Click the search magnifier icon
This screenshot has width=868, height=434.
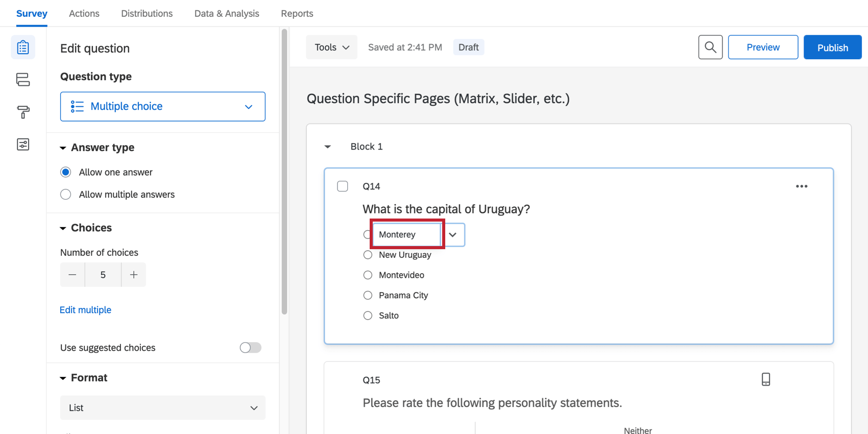click(710, 47)
